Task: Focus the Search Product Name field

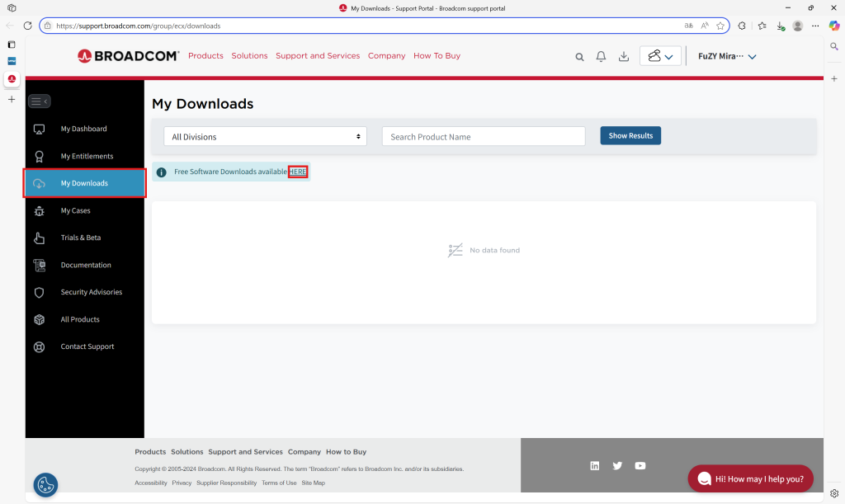Action: pyautogui.click(x=484, y=136)
